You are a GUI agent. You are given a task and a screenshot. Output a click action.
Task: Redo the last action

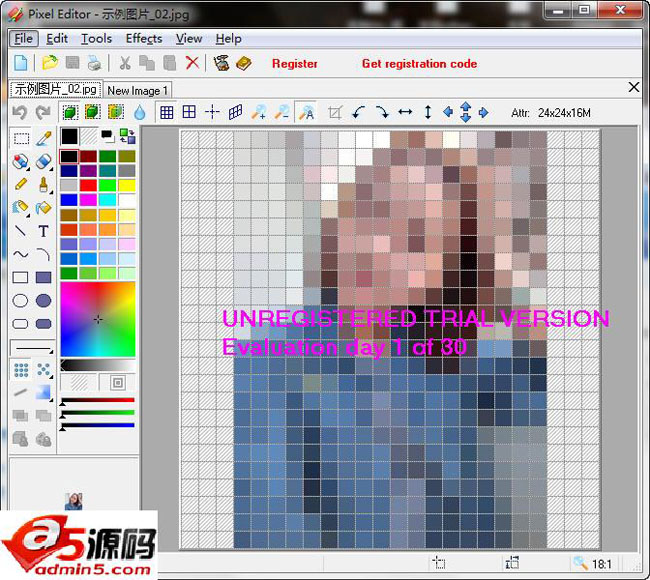(x=43, y=112)
